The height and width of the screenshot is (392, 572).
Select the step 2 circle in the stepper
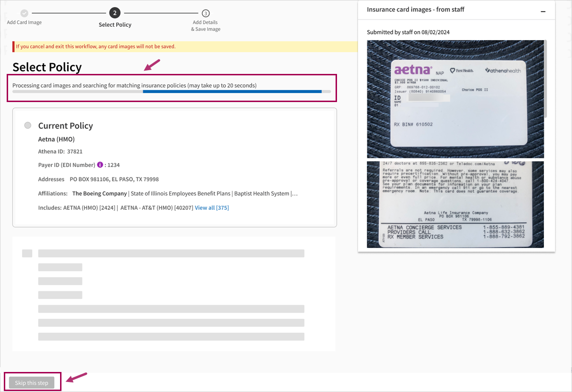[x=115, y=13]
